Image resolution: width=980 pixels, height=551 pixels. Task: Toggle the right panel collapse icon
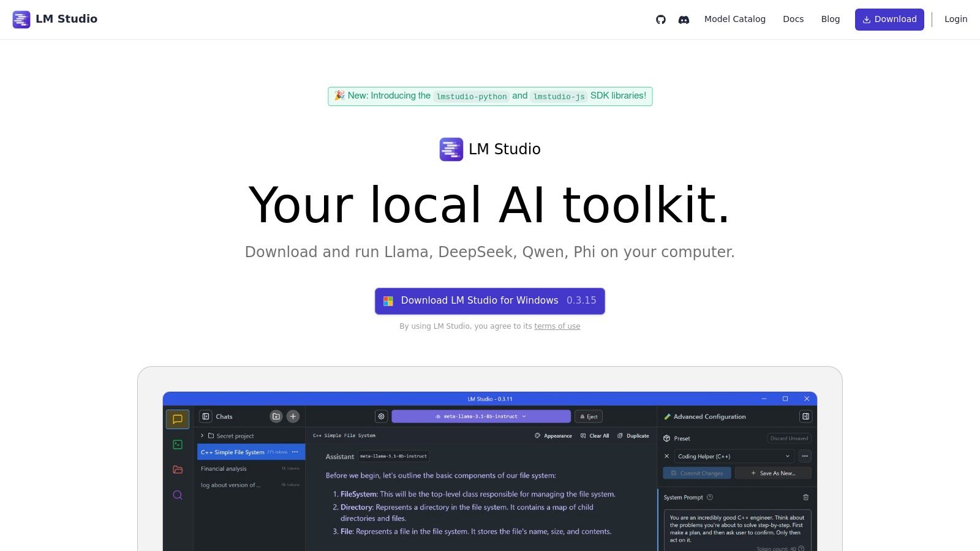[805, 416]
